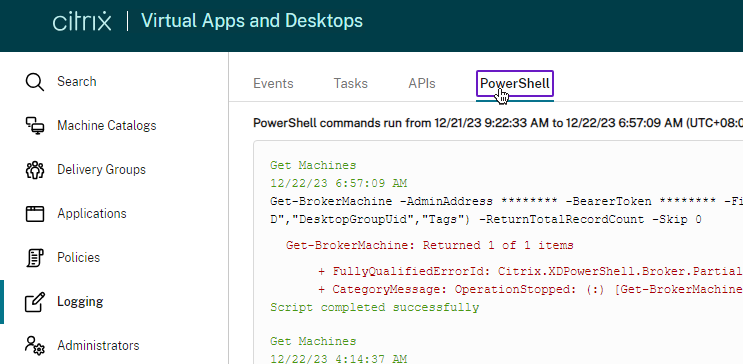The image size is (743, 364).
Task: Click the Logging pencil icon
Action: tap(35, 302)
